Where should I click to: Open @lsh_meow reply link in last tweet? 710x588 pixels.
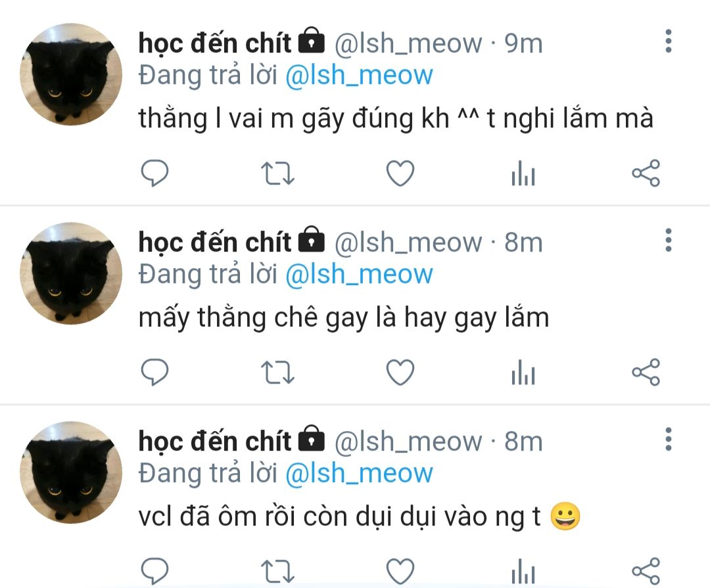[x=359, y=474]
